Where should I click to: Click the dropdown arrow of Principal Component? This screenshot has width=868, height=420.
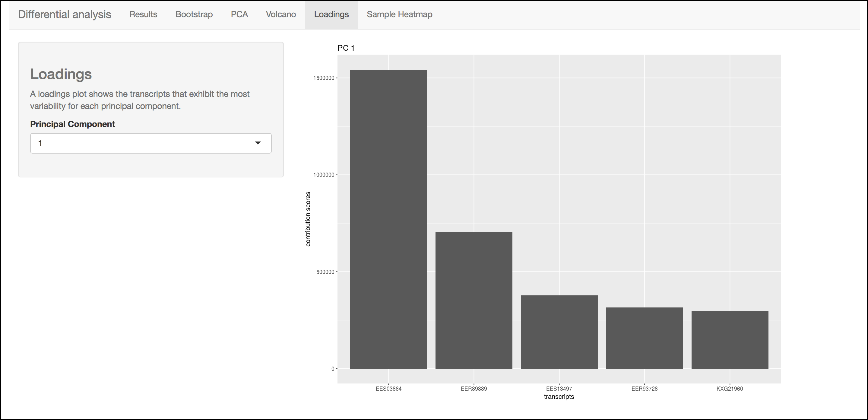[x=258, y=143]
